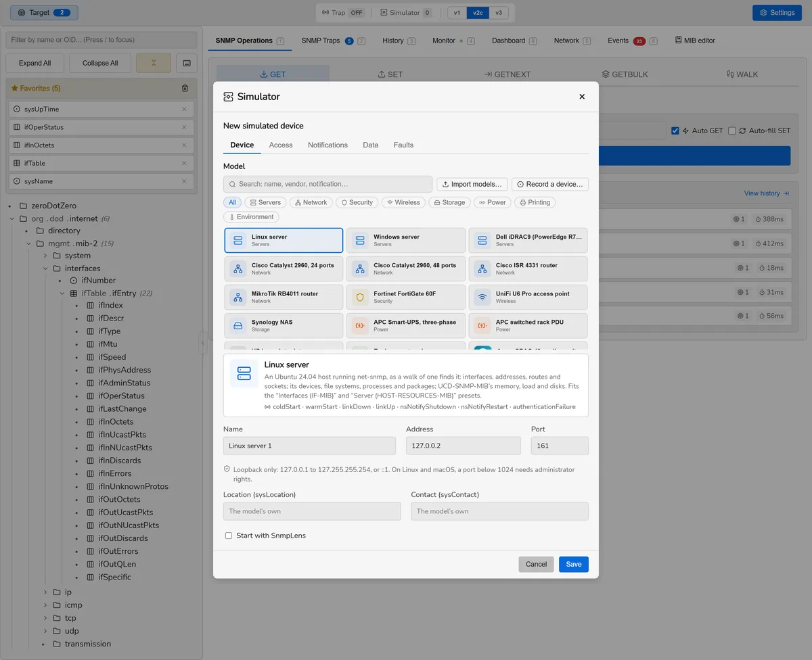The width and height of the screenshot is (812, 660).
Task: Delete all favorites with the trash icon
Action: coord(185,88)
